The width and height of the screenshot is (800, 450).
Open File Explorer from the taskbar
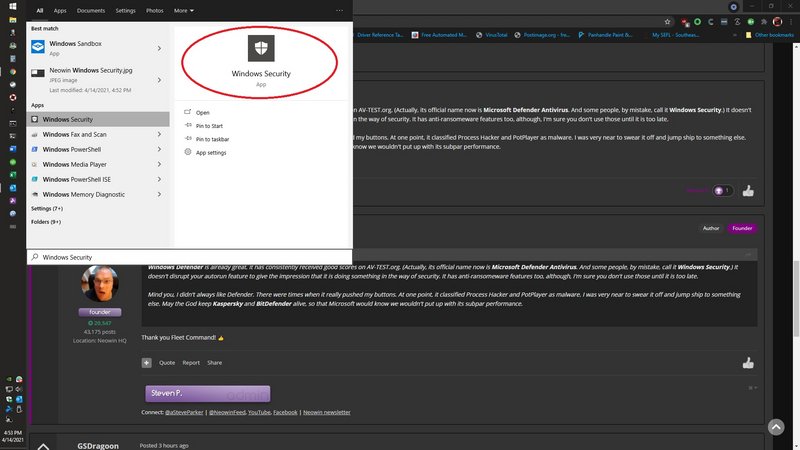tap(13, 20)
